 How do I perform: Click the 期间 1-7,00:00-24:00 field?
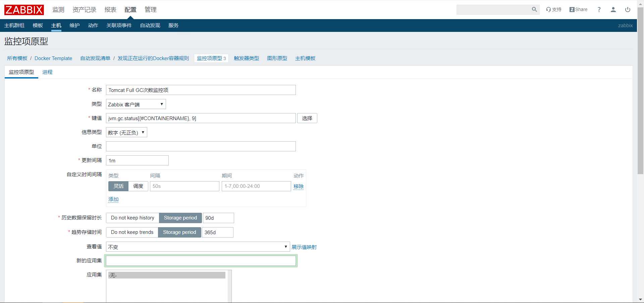pyautogui.click(x=256, y=186)
